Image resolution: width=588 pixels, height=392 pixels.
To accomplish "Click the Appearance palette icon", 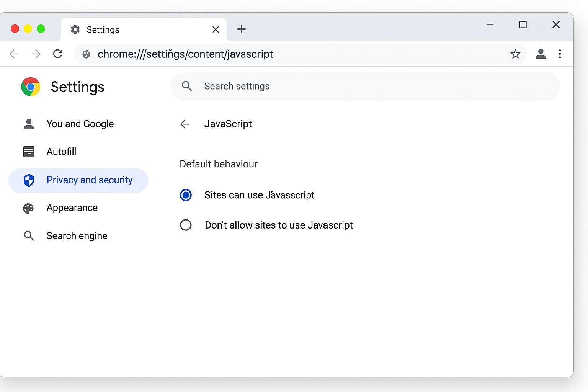I will [x=29, y=208].
